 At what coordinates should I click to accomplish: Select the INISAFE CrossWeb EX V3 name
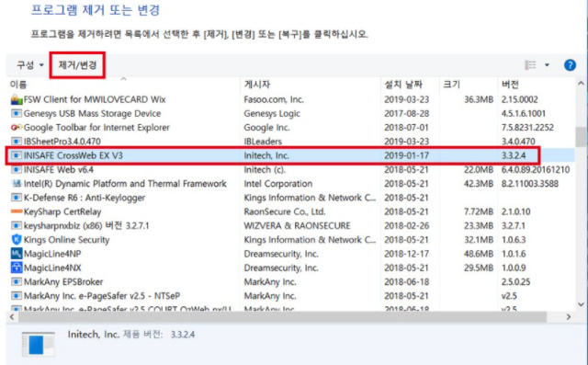[73, 155]
